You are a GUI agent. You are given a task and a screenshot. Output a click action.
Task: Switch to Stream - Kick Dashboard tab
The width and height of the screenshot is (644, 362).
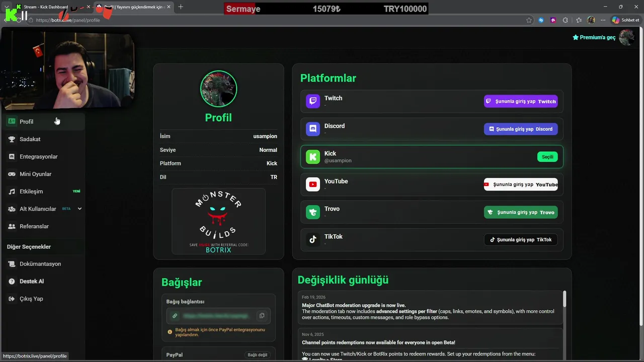pos(46,7)
